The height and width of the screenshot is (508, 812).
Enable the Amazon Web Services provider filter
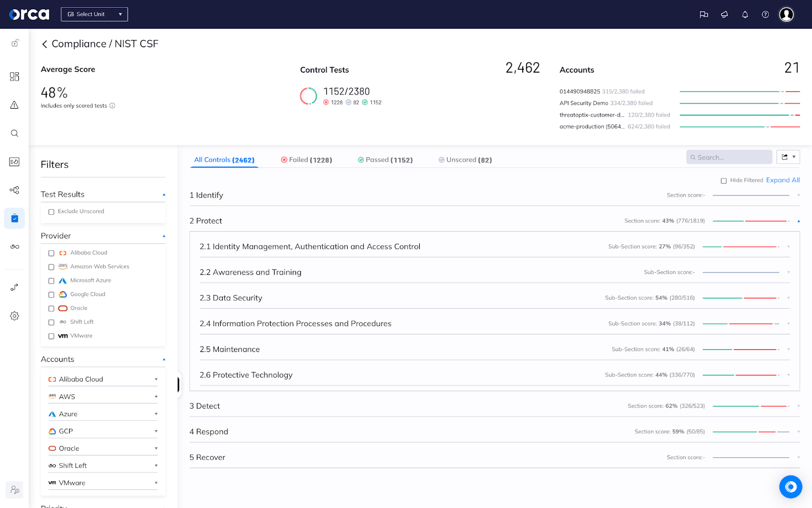coord(51,267)
